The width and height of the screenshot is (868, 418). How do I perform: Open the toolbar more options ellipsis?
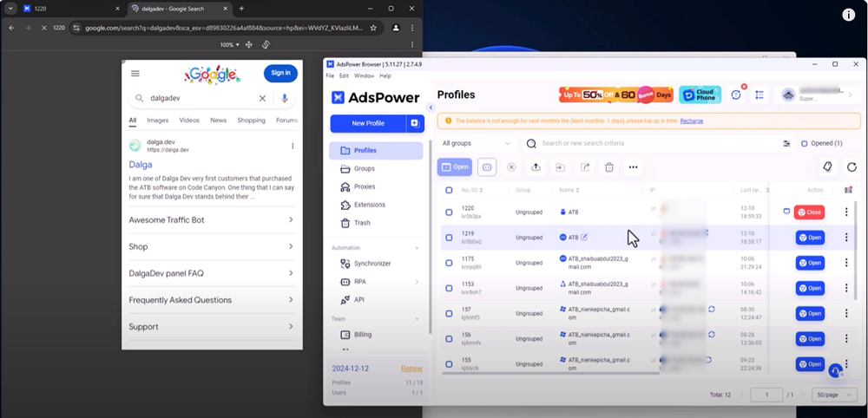click(634, 167)
